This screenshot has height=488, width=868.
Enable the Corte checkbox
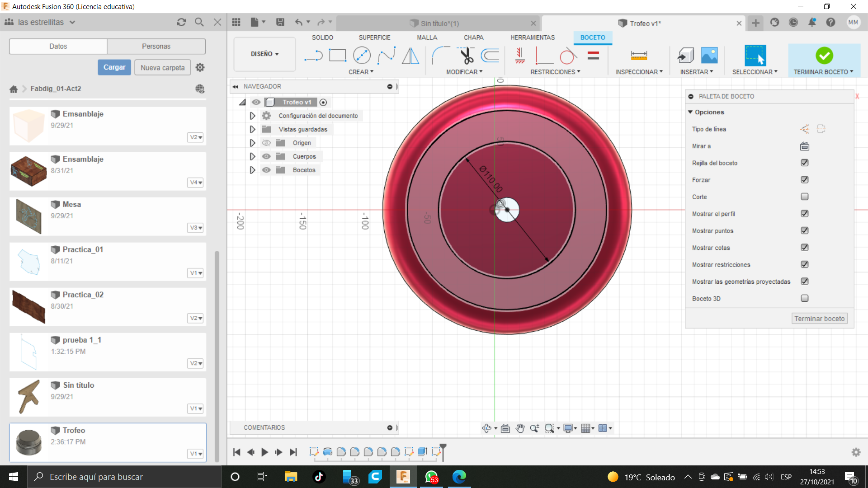pyautogui.click(x=804, y=197)
